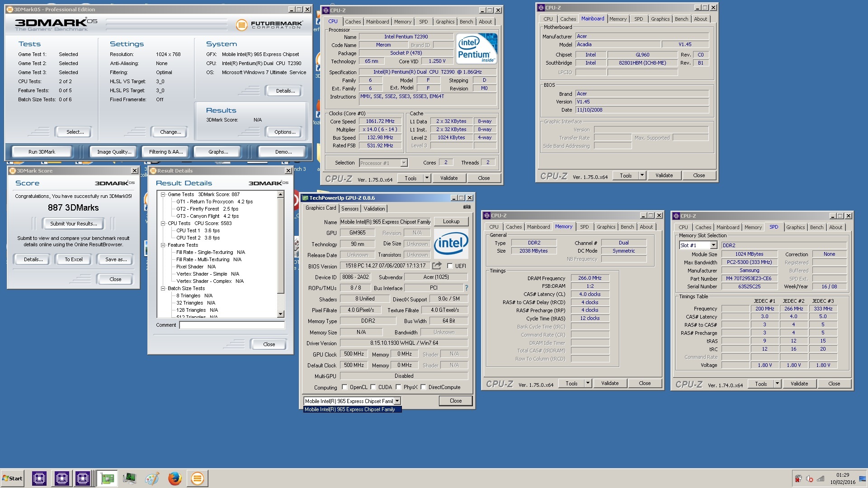Take a GPU-Z screenshot with camera icon

click(467, 207)
